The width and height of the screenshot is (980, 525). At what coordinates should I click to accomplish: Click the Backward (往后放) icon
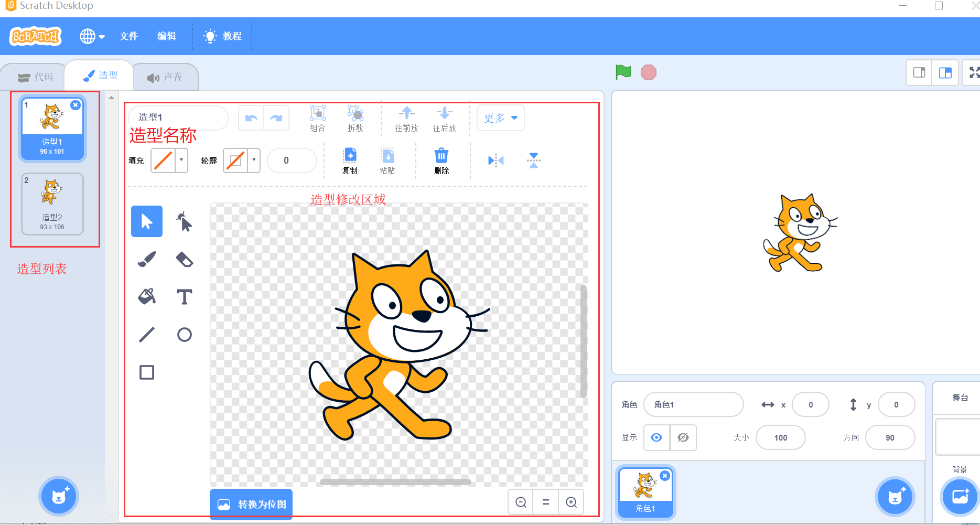[445, 119]
